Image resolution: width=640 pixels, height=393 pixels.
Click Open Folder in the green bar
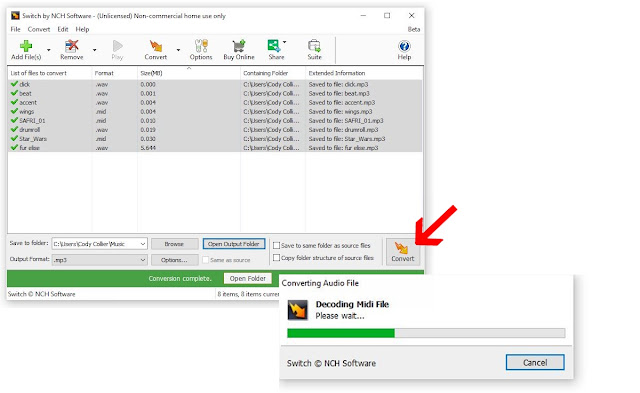tap(247, 278)
